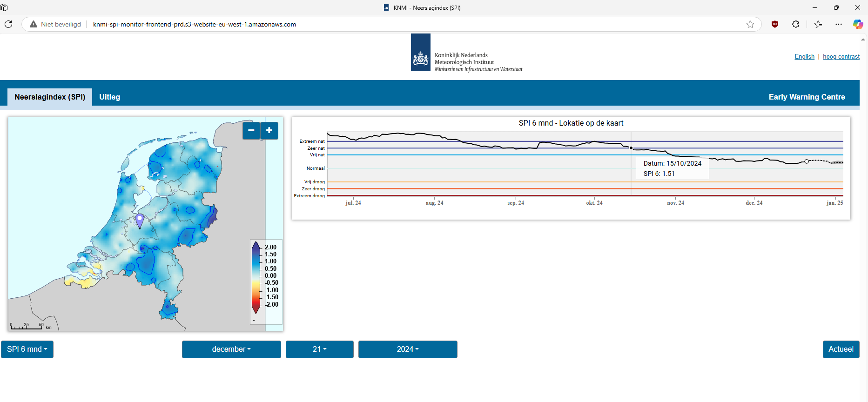The image size is (868, 402).
Task: Open the uBlock shield extension icon
Action: [775, 24]
